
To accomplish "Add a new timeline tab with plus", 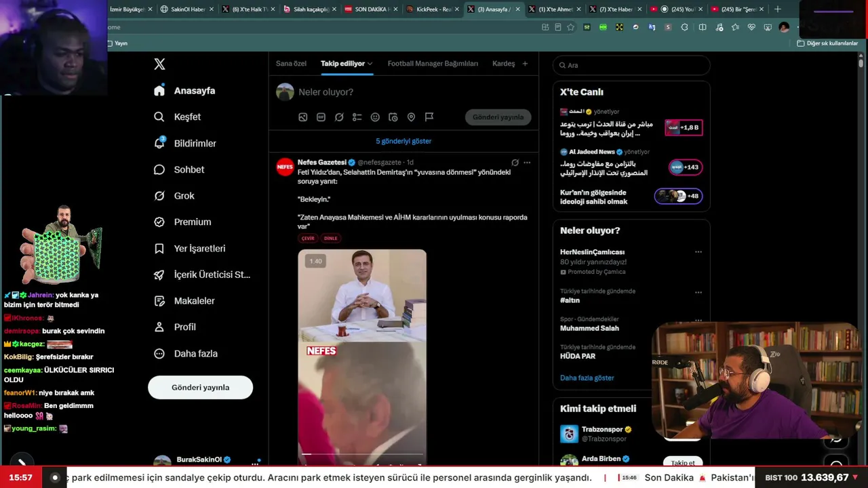I will point(525,64).
